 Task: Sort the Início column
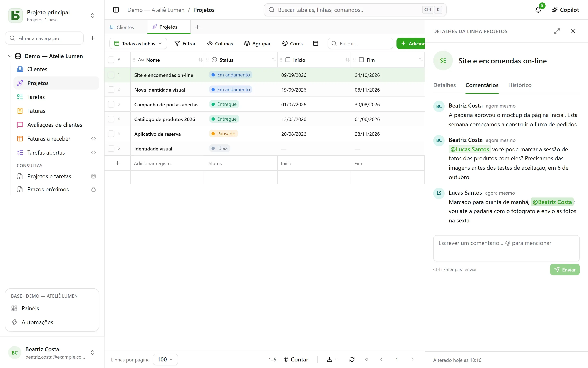(347, 60)
